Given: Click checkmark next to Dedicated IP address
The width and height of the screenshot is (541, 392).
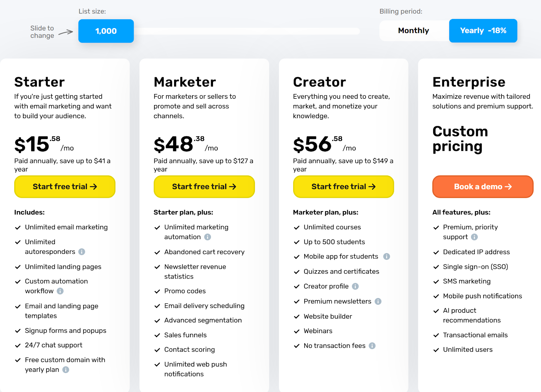Looking at the screenshot, I should pos(436,252).
